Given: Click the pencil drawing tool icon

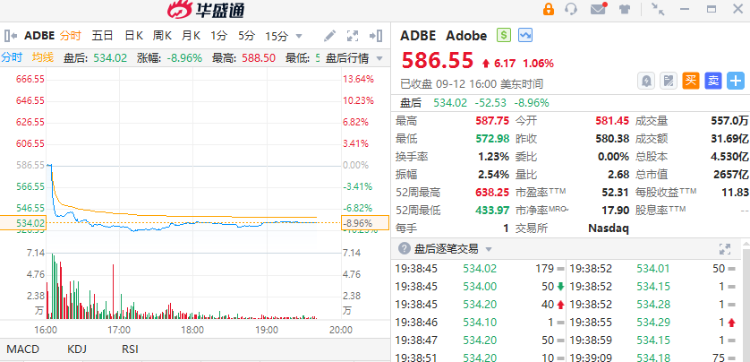Looking at the screenshot, I should point(330,35).
